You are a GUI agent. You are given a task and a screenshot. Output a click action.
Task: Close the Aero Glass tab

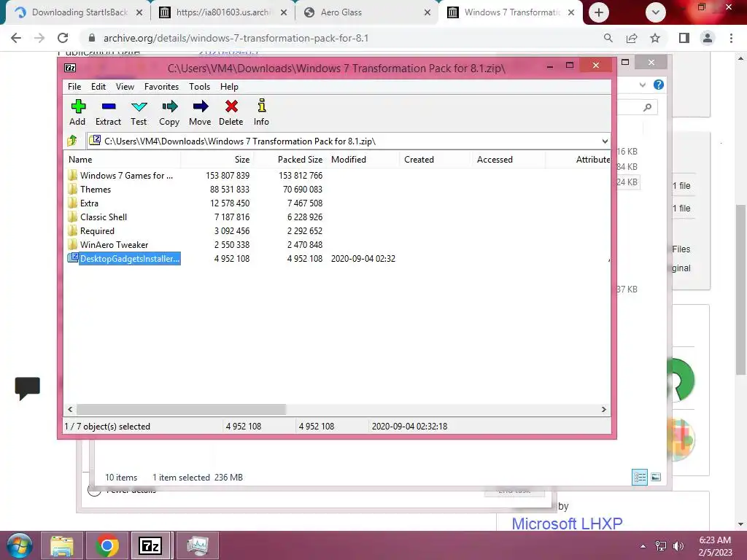427,12
